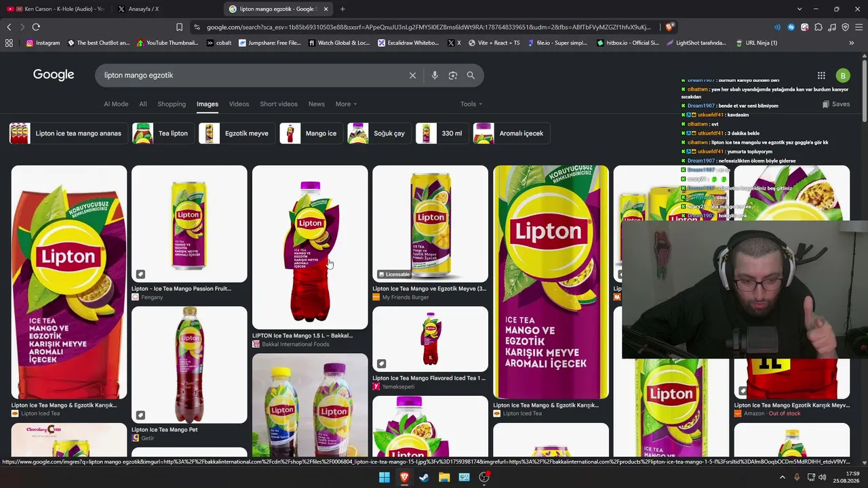Close the lipton mango egzotik tab
The height and width of the screenshot is (488, 868).
tap(325, 9)
